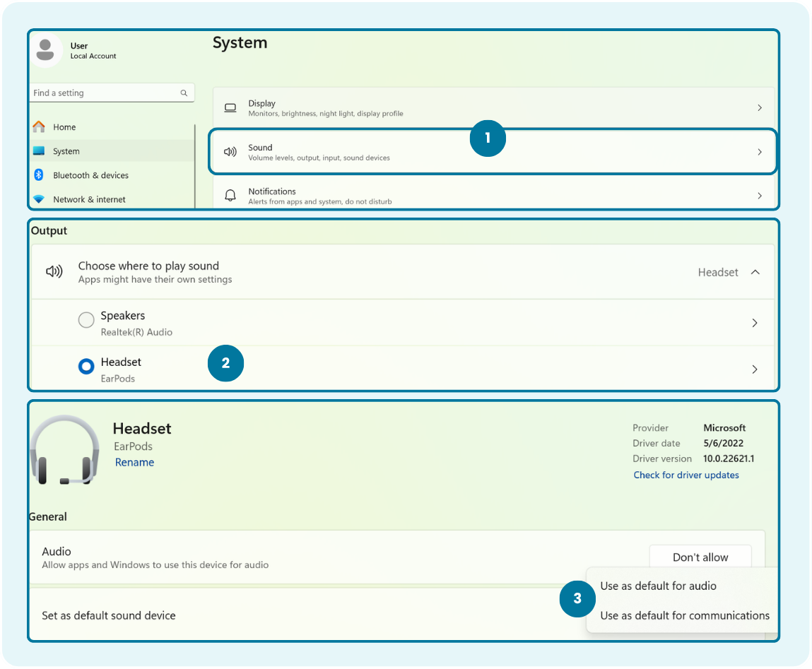The height and width of the screenshot is (669, 812).
Task: Click the Display monitor icon
Action: coord(230,108)
